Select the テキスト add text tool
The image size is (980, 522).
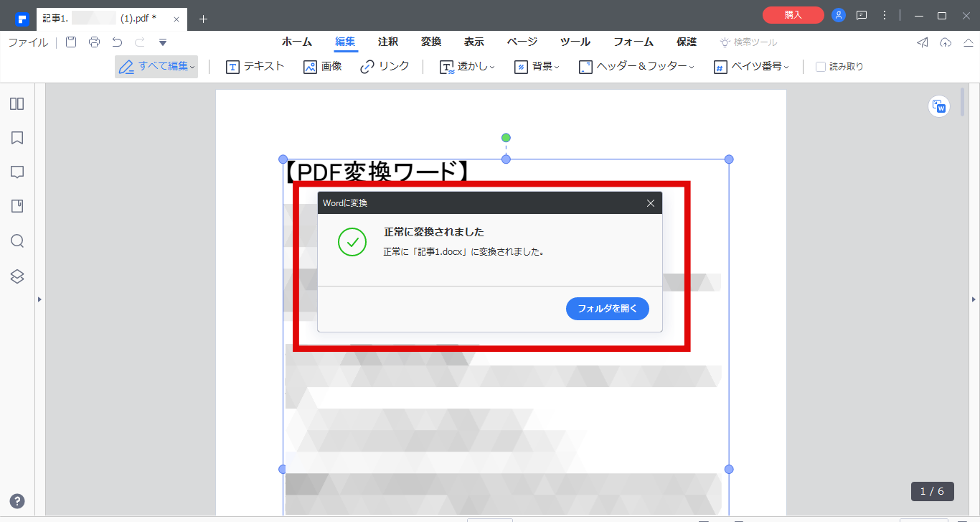[x=255, y=67]
